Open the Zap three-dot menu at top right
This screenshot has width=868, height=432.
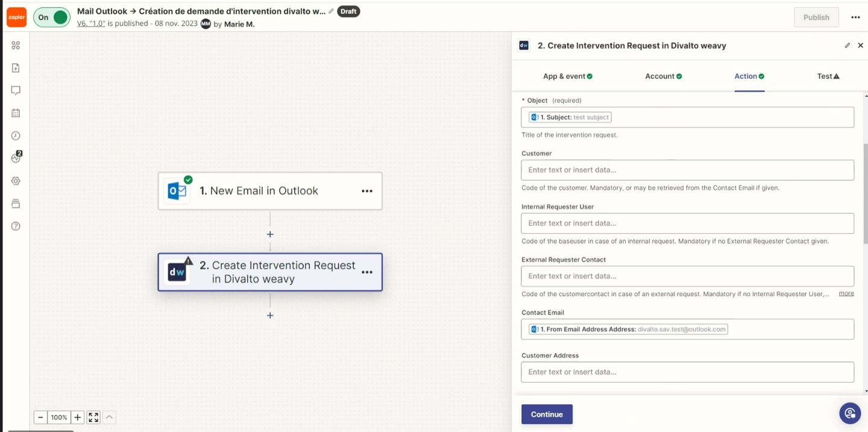click(x=855, y=17)
